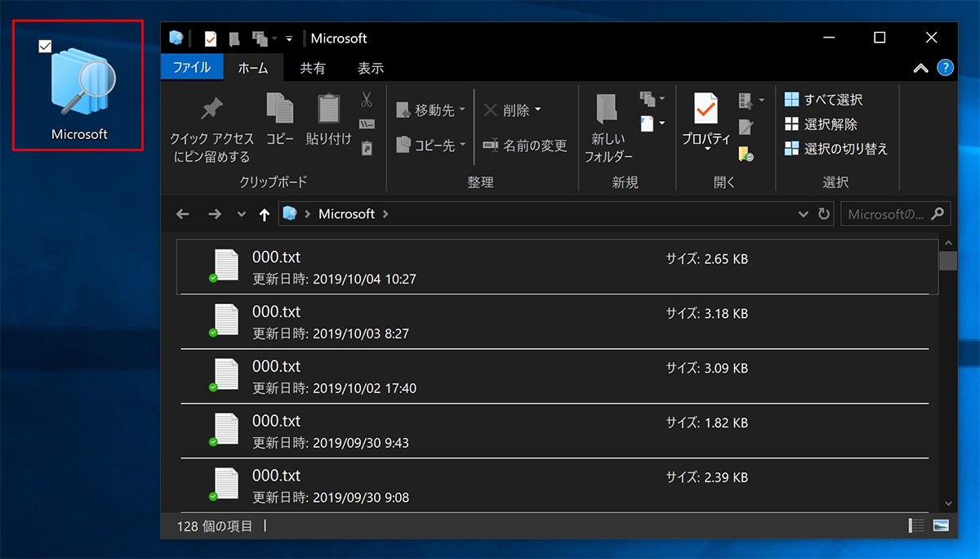Expand the chevron after Microsoft in the breadcrumb
Viewport: 980px width, 559px height.
[x=385, y=214]
